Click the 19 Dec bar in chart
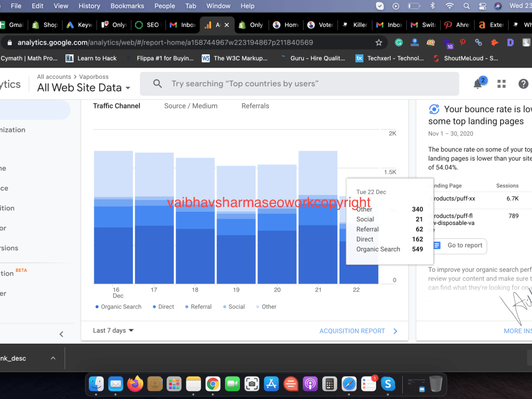Image resolution: width=532 pixels, height=399 pixels. [236, 225]
